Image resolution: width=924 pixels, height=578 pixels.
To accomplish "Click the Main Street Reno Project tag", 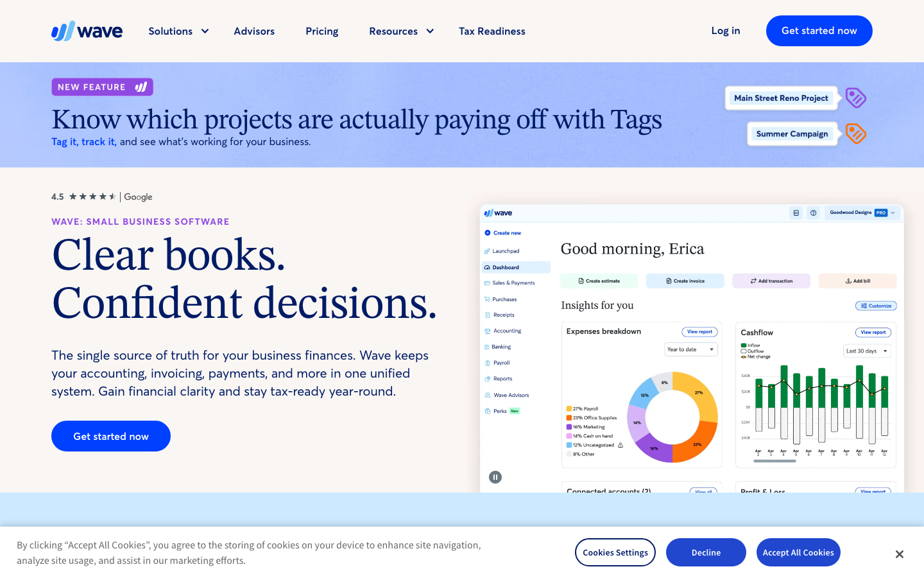I will 781,98.
